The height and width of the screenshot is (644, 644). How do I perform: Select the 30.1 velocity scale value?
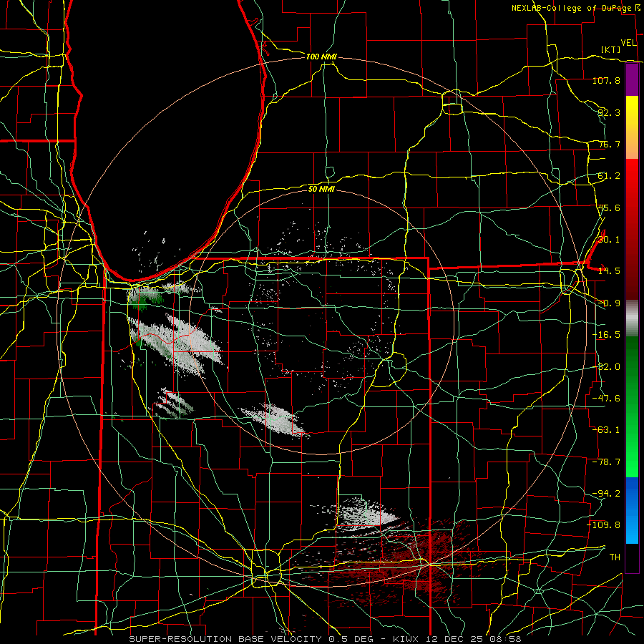pos(609,240)
